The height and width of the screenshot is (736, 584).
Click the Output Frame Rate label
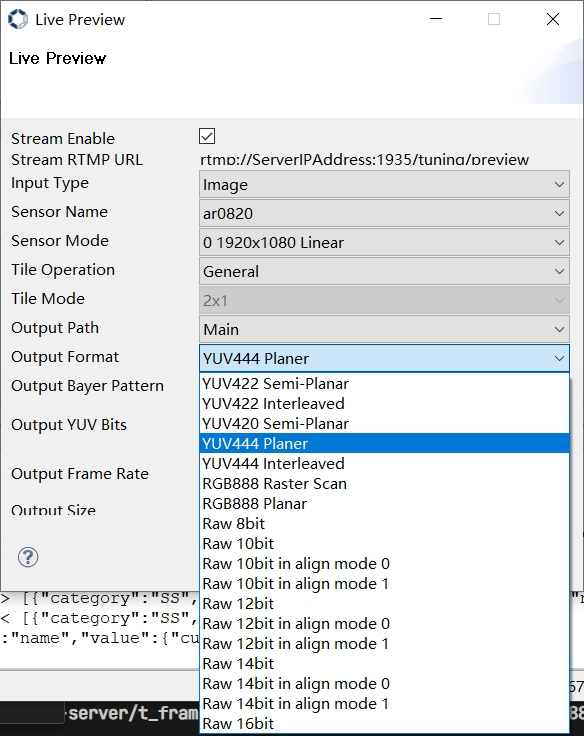(x=80, y=474)
